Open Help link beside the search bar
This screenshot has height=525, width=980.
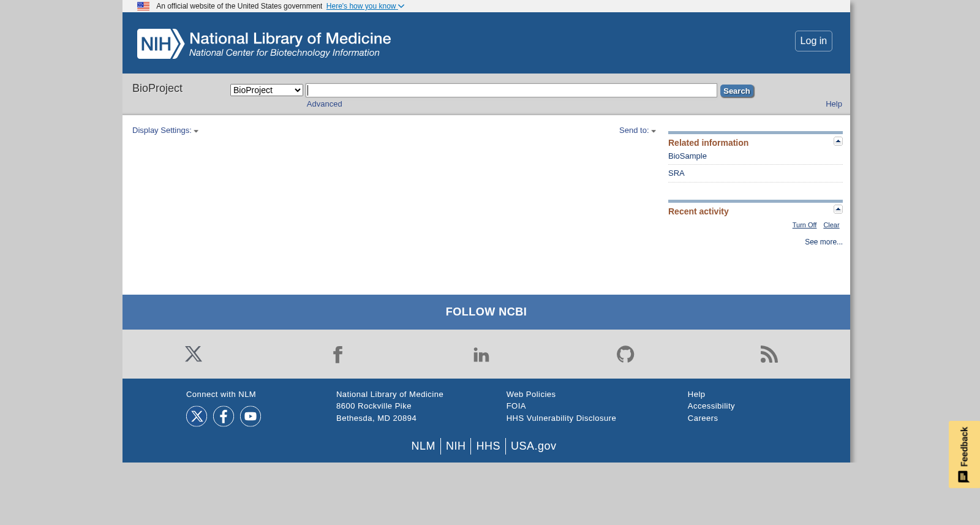pos(834,104)
